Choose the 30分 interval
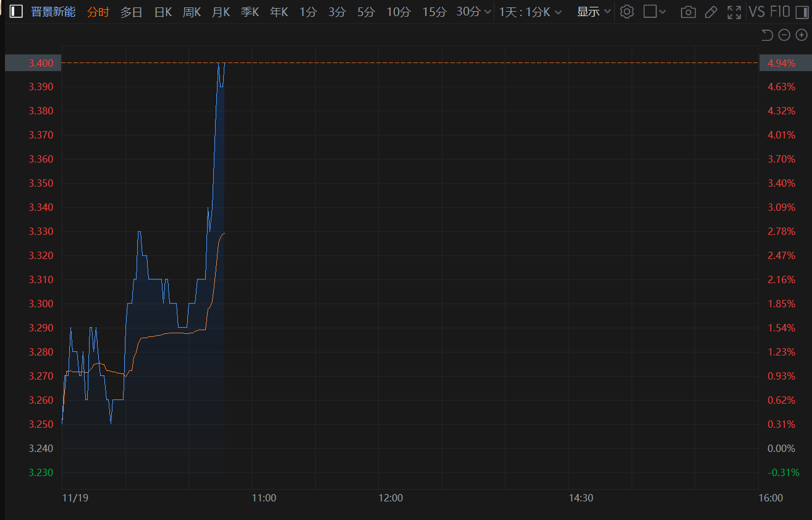 tap(469, 12)
